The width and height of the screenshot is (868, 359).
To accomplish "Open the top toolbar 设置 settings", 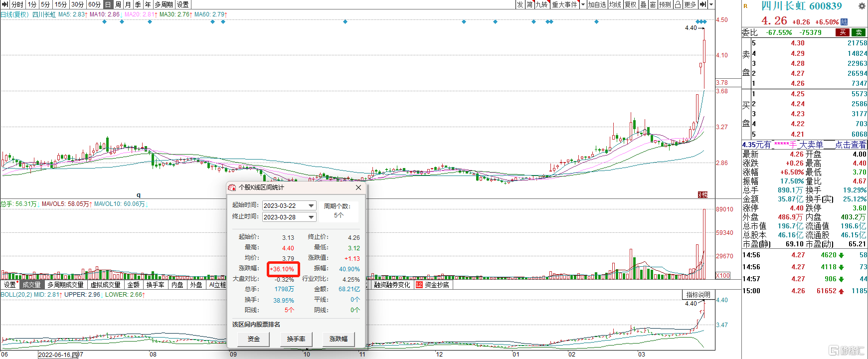I will click(183, 4).
